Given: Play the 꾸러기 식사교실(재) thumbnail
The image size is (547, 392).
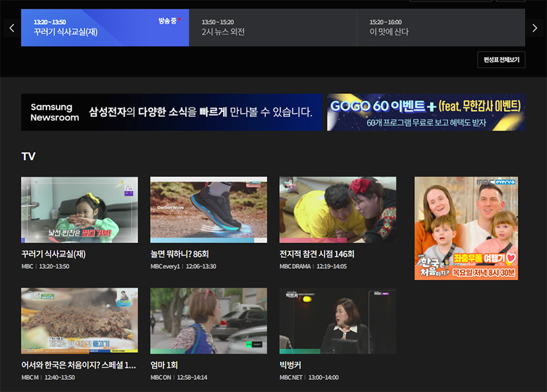Looking at the screenshot, I should tap(80, 210).
